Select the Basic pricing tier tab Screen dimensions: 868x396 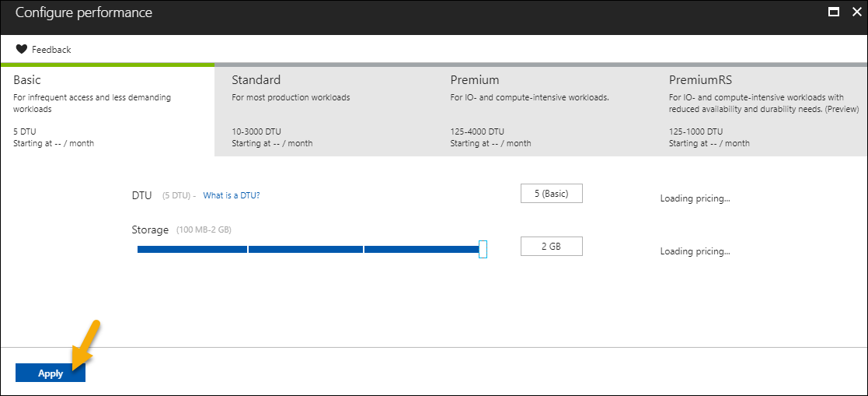[107, 111]
